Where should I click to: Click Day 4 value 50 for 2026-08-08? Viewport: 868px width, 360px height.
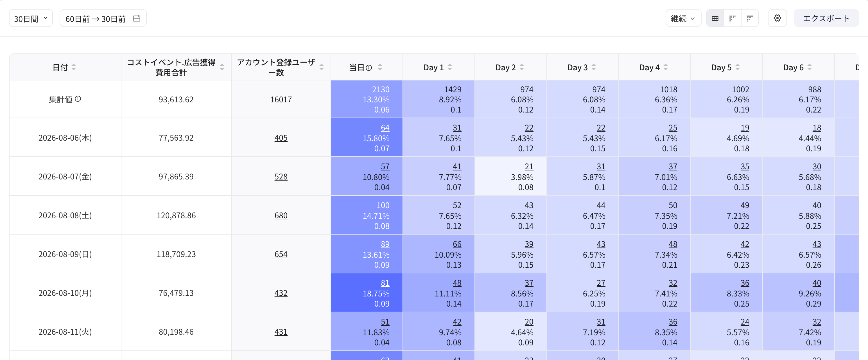[673, 205]
